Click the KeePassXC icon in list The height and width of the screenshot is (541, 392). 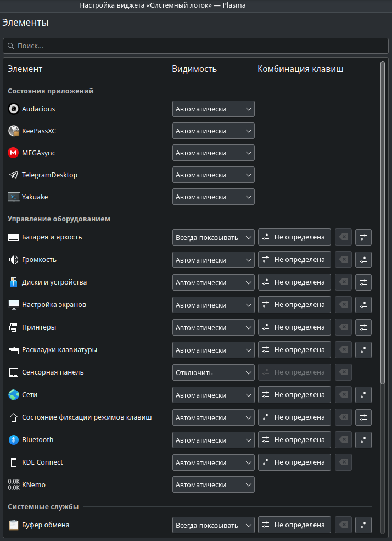(14, 131)
